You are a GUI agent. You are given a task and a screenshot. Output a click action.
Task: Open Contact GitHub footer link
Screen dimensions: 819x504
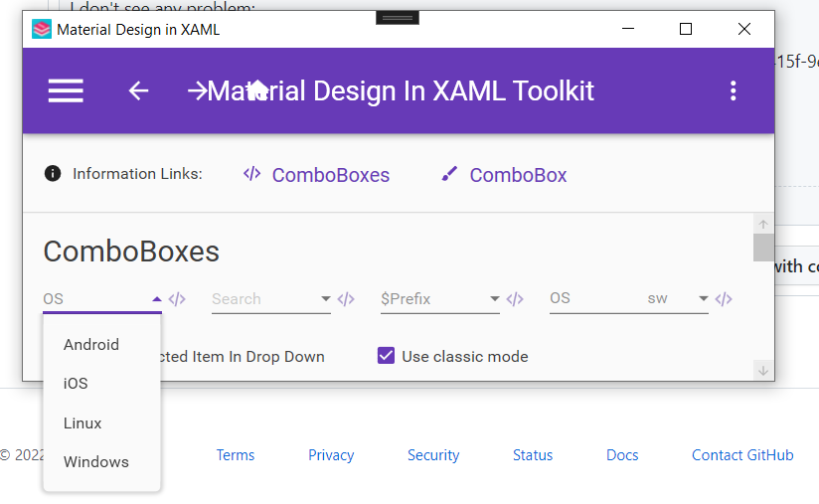tap(742, 455)
